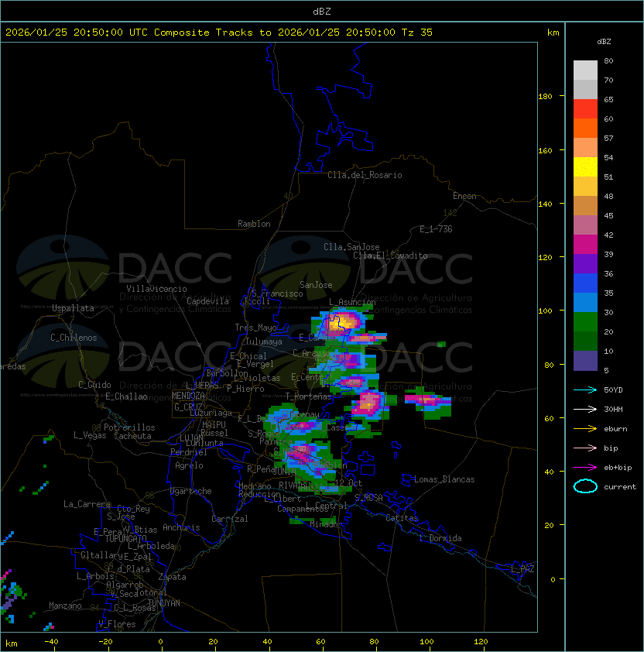Viewport: 644px width, 652px height.
Task: Select the 80 dBZ light gray swatch
Action: click(585, 70)
